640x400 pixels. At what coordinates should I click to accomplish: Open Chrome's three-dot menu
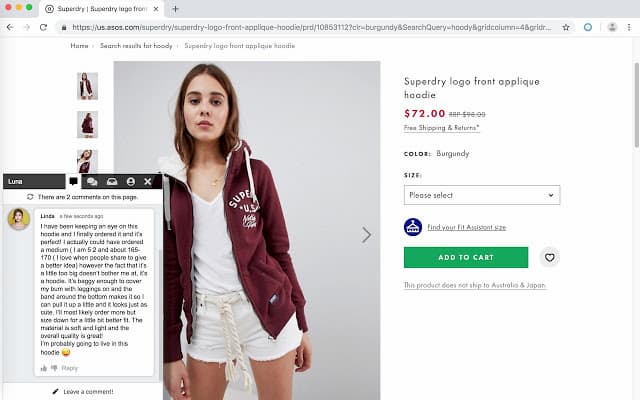coord(629,27)
